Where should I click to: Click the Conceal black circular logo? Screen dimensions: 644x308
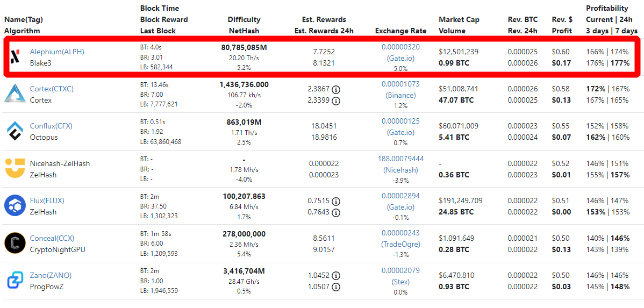(15, 243)
